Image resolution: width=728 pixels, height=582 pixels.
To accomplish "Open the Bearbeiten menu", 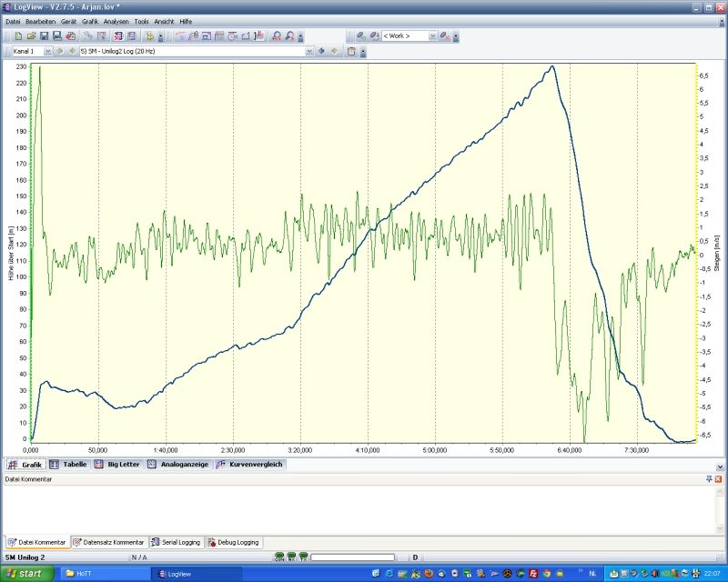I will click(40, 22).
